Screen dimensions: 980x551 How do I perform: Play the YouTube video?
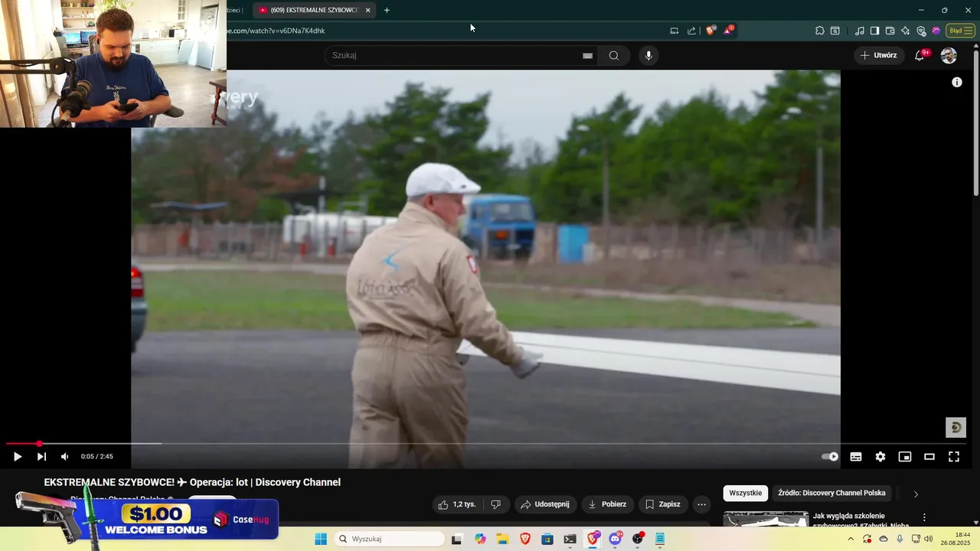click(17, 457)
